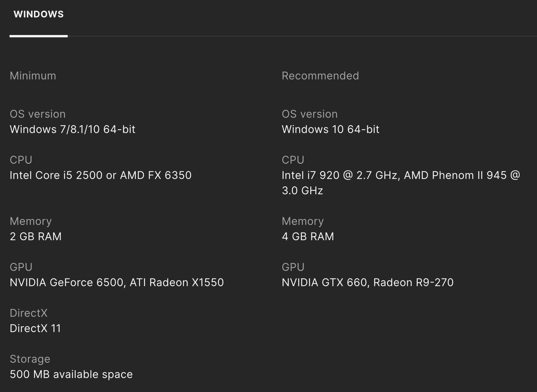Click the Windows 7/8.1/10 64-bit text

tap(73, 129)
